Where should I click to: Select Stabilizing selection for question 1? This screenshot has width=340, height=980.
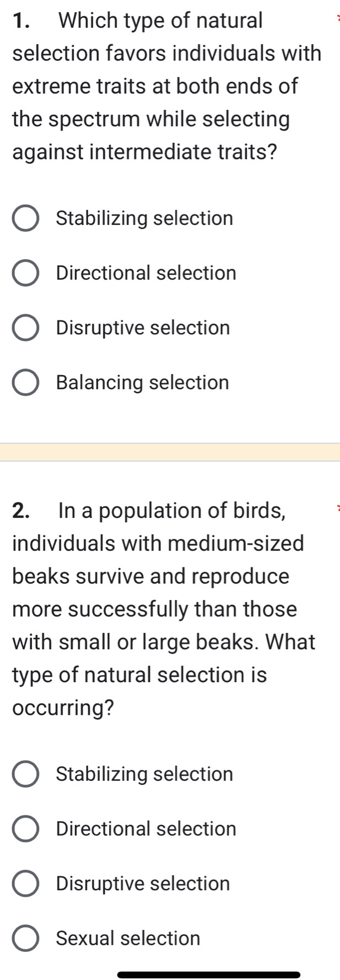[x=26, y=218]
